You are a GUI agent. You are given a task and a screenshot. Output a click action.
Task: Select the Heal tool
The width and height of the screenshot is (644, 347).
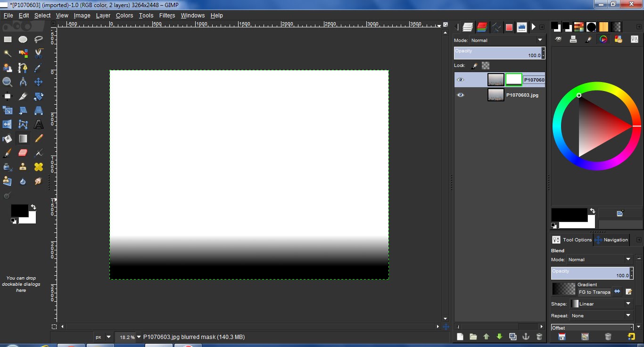pos(39,167)
